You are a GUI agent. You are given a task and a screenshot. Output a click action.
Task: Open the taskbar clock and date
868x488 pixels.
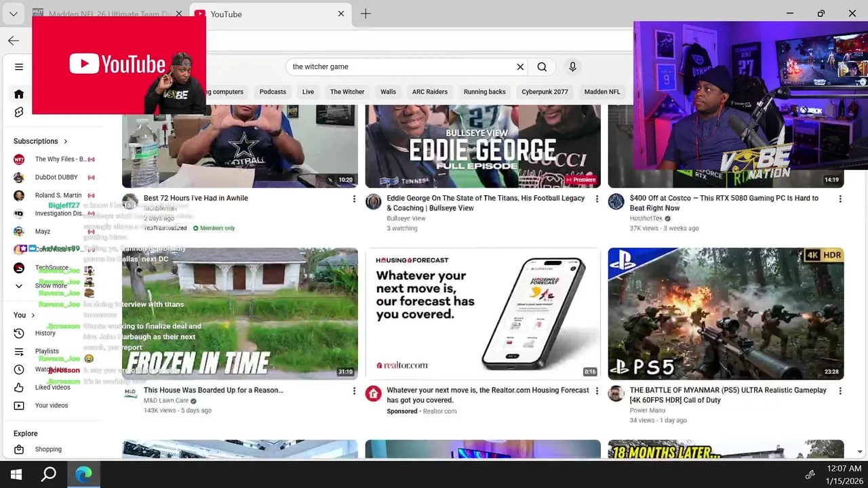click(844, 474)
